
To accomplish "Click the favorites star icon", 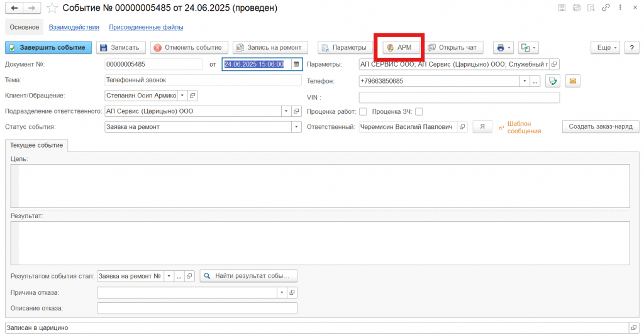I will (x=53, y=8).
